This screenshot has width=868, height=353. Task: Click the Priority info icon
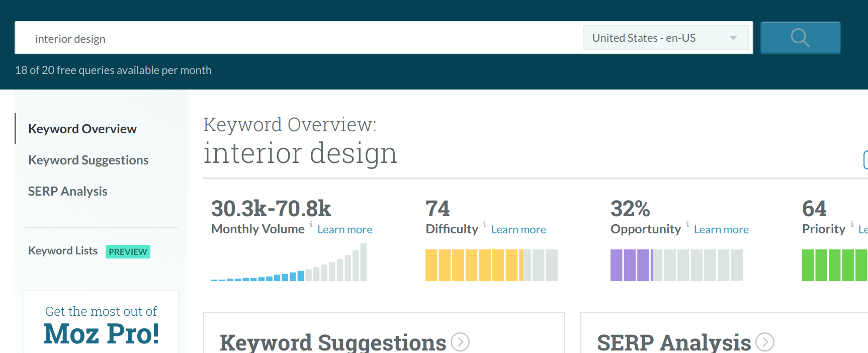852,224
